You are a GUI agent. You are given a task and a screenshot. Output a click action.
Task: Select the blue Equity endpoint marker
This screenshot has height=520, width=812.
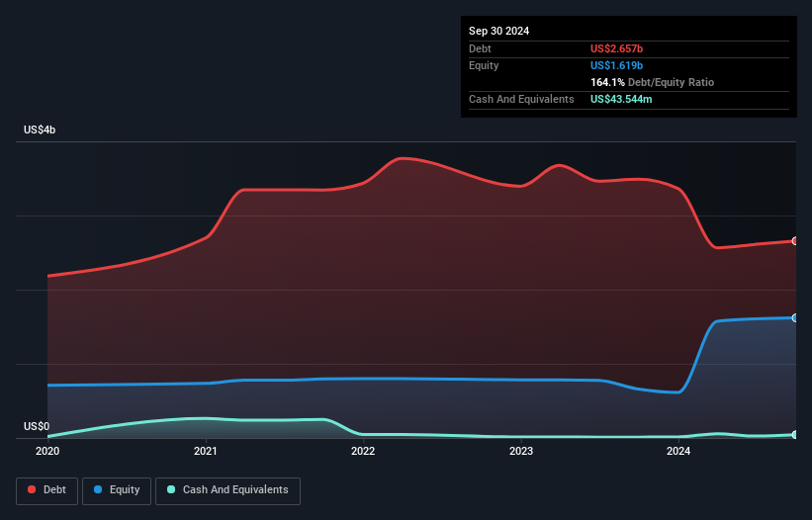pos(795,317)
